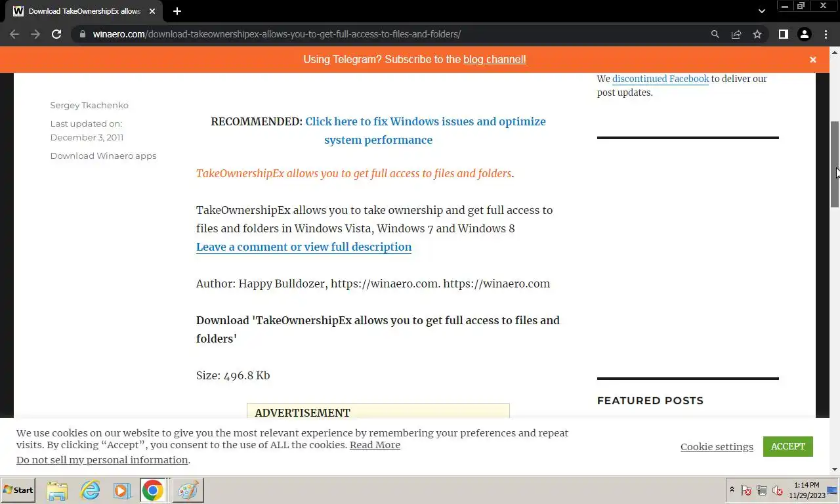Open the tab search dropdown arrow
The height and width of the screenshot is (504, 840).
click(761, 11)
